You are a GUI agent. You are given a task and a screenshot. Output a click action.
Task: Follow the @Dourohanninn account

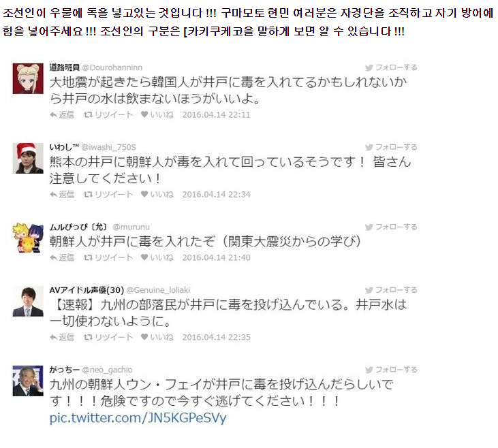391,67
